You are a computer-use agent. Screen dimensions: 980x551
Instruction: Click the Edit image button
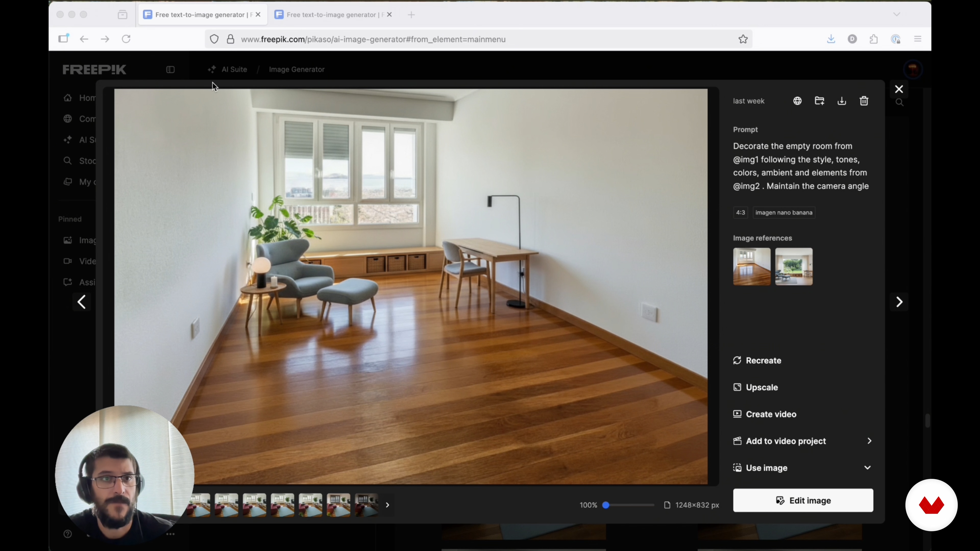coord(803,500)
